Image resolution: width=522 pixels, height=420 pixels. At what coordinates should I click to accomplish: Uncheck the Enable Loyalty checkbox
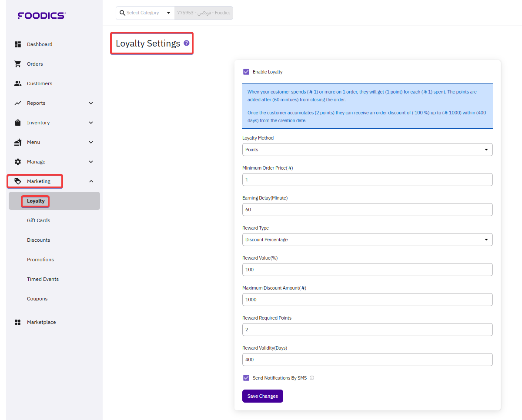246,72
